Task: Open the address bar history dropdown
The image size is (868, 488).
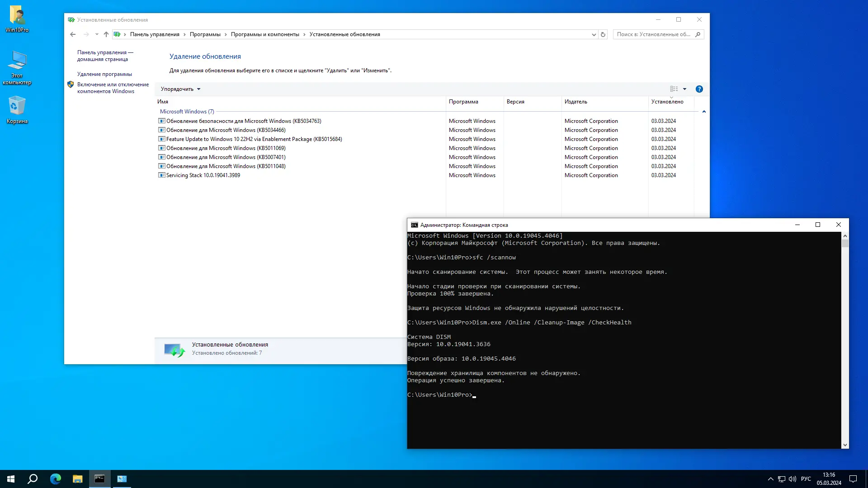Action: pyautogui.click(x=593, y=34)
